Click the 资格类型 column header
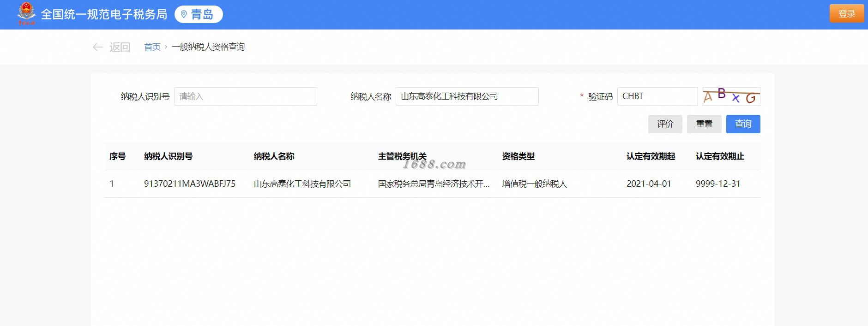This screenshot has height=326, width=868. [x=518, y=156]
